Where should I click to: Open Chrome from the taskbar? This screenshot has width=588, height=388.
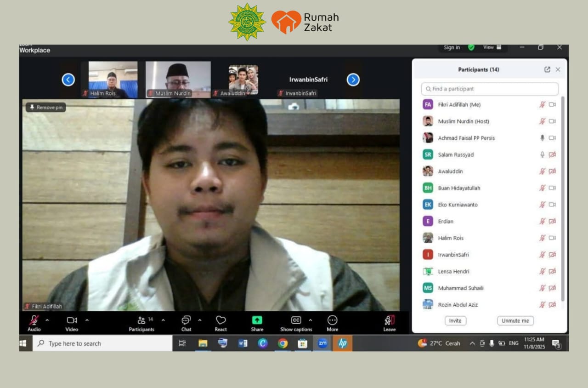point(283,343)
